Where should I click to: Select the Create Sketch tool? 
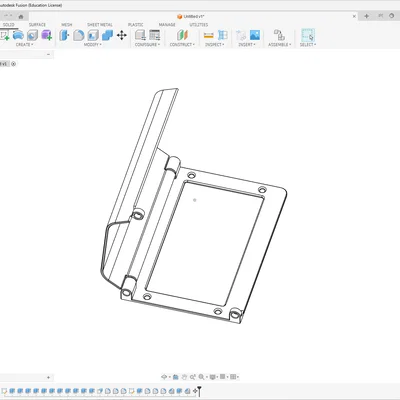[x=5, y=35]
